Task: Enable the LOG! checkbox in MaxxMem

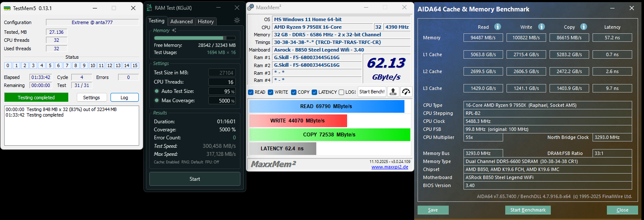Action: coord(342,92)
